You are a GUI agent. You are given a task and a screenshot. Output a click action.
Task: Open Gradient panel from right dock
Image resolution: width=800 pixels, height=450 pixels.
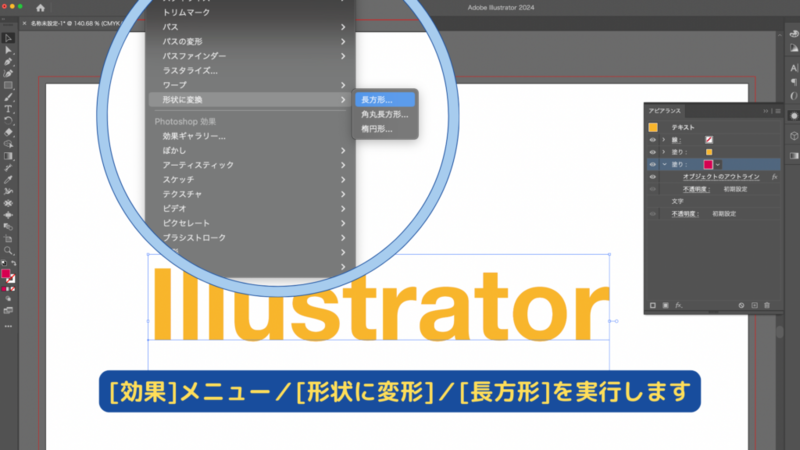pos(794,156)
